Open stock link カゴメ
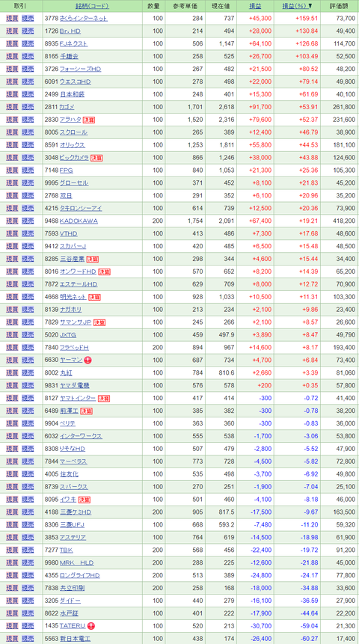 [x=67, y=107]
